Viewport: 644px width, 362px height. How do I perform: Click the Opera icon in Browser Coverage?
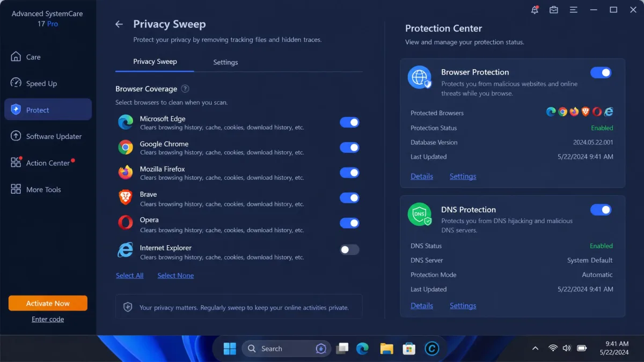[126, 223]
